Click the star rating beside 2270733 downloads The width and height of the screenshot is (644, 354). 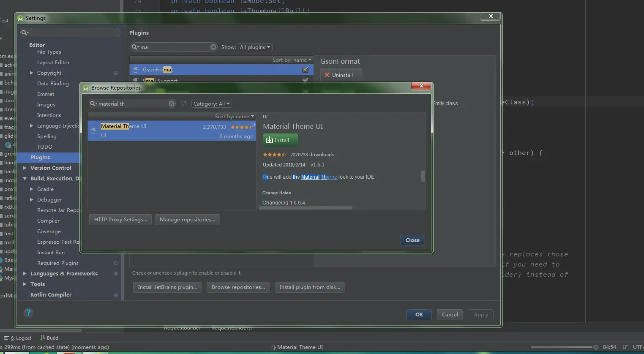tap(274, 155)
